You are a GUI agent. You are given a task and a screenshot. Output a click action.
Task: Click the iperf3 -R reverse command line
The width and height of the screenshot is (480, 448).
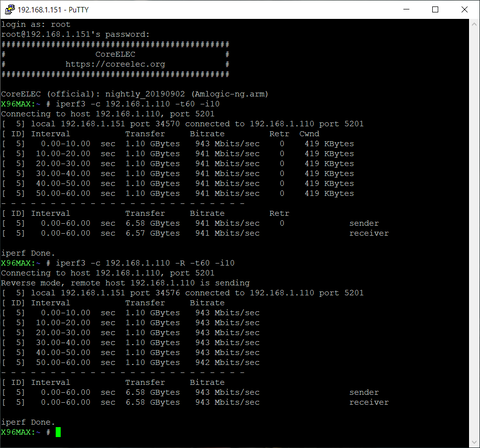click(145, 263)
